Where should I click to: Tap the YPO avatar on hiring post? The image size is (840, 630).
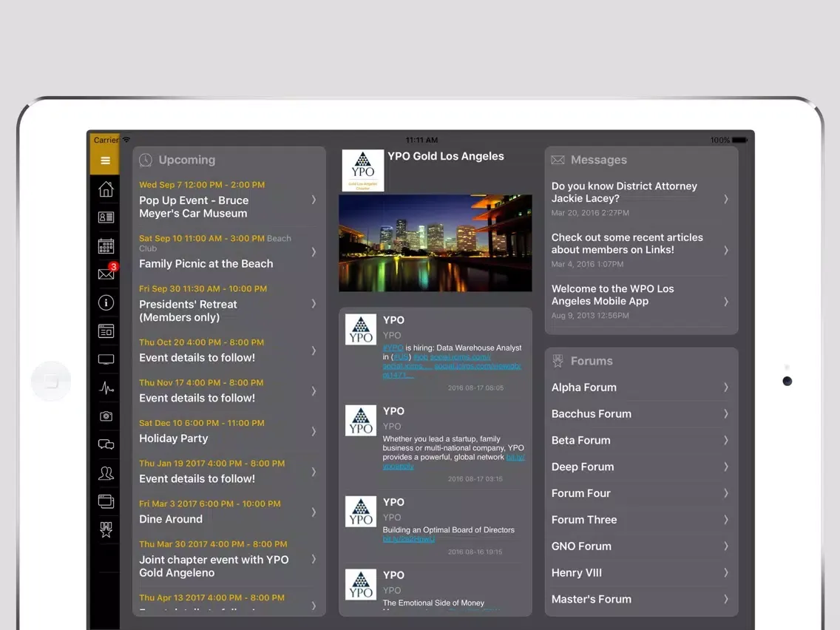tap(361, 329)
